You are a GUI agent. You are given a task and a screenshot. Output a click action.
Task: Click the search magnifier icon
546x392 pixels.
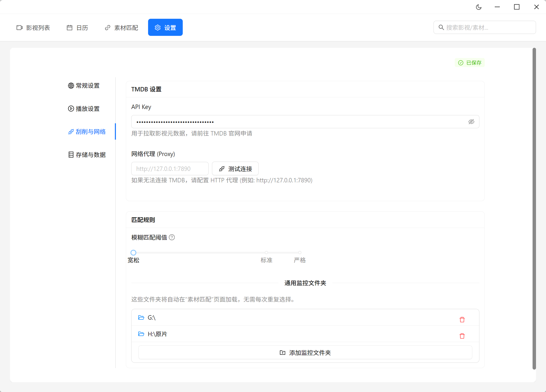tap(441, 27)
